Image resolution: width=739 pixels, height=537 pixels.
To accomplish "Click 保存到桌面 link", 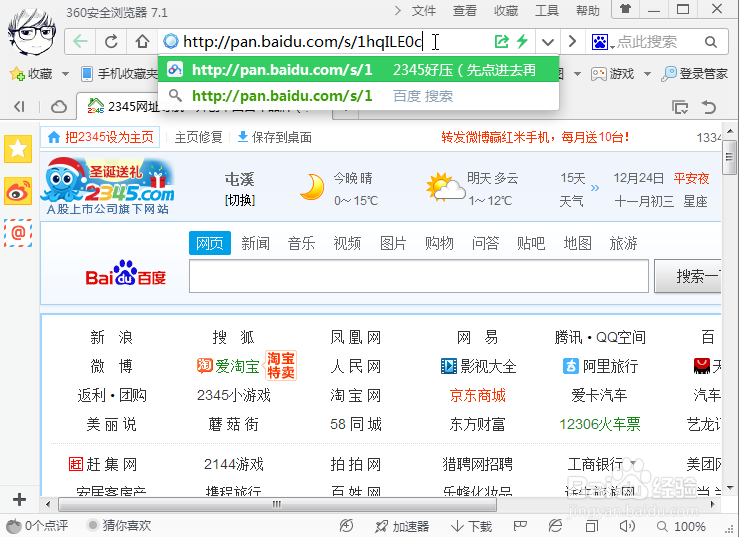I will pyautogui.click(x=274, y=137).
